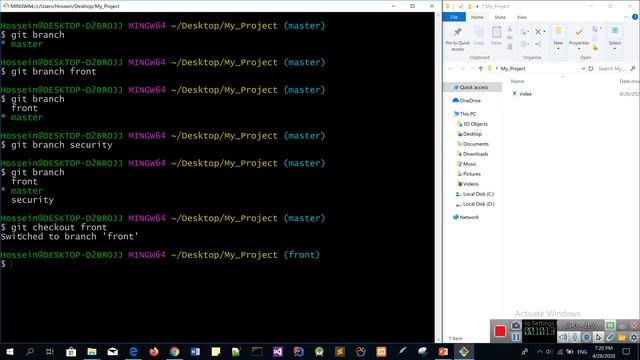Click "Switched to branch 'front'" output line

(69, 237)
